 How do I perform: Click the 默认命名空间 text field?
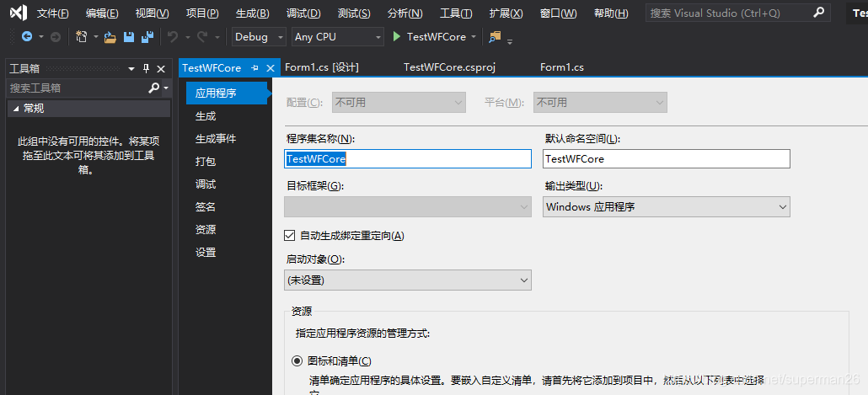pos(666,159)
